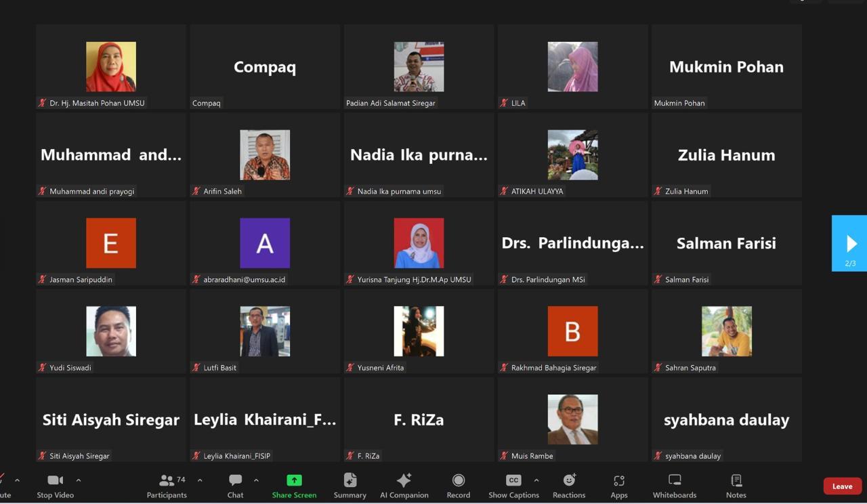This screenshot has width=867, height=504.
Task: Expand caption options arrow beside Show Captions
Action: (x=536, y=480)
